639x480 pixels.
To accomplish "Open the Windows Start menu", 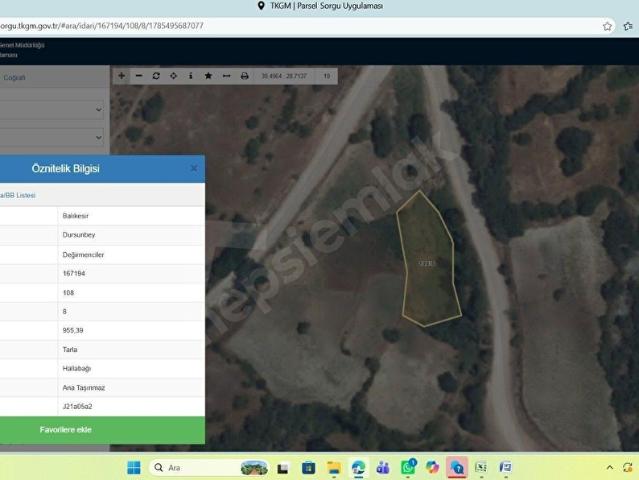I will [x=134, y=468].
